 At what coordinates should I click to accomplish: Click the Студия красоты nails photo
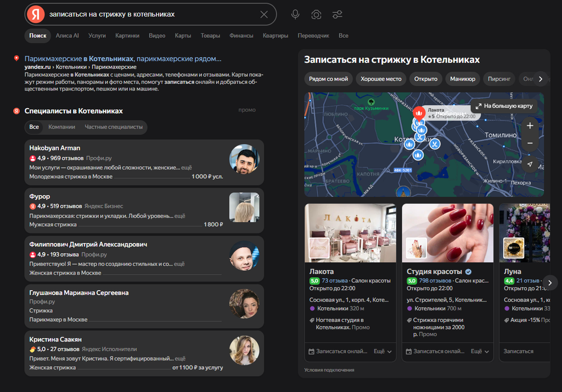tap(448, 233)
